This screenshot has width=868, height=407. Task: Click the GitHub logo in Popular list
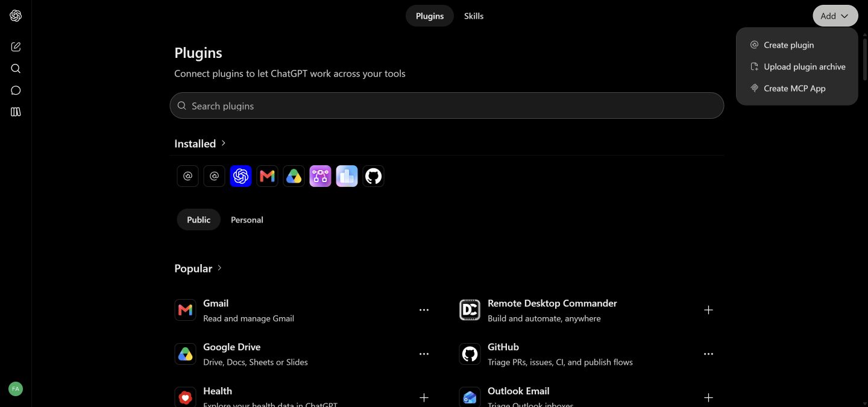470,354
